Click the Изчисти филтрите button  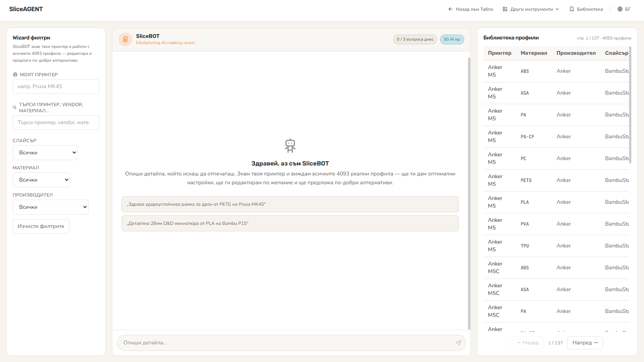[41, 226]
